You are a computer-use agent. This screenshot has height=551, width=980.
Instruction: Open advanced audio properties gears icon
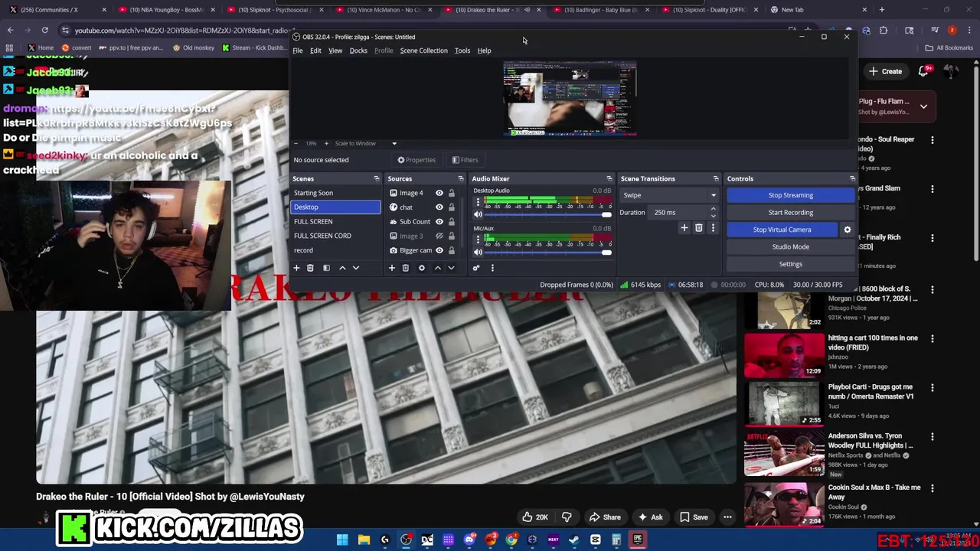(x=475, y=268)
